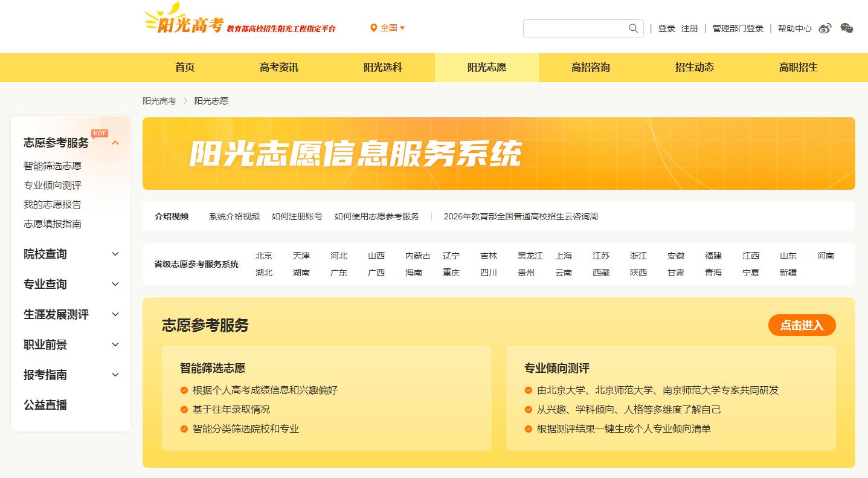868x478 pixels.
Task: Select the 湖北 province link
Action: coord(264,273)
